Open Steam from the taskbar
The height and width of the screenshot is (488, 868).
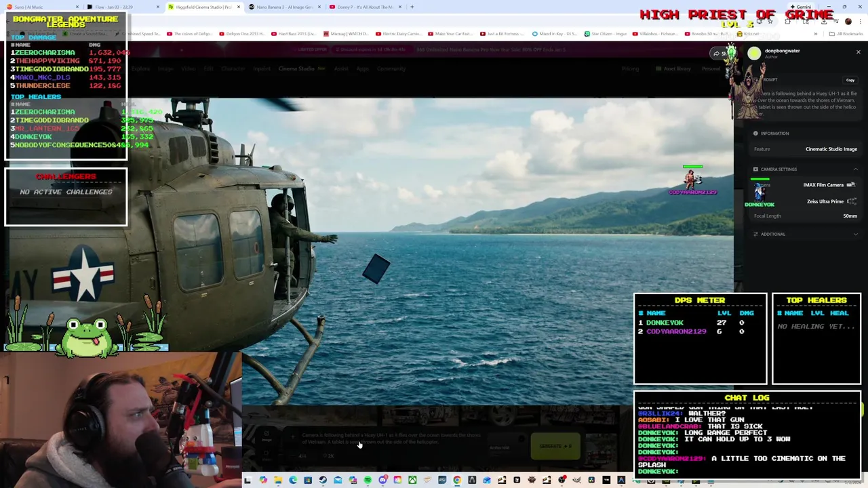pos(323,481)
